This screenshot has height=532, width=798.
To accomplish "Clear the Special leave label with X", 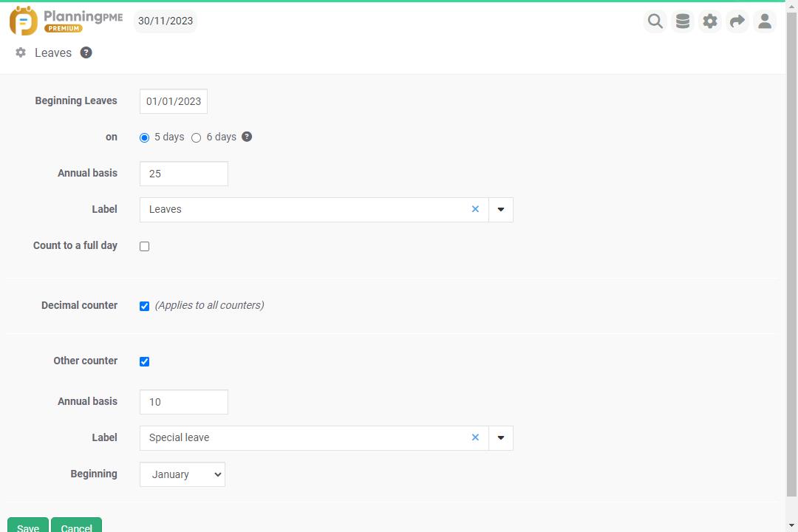I will click(475, 437).
